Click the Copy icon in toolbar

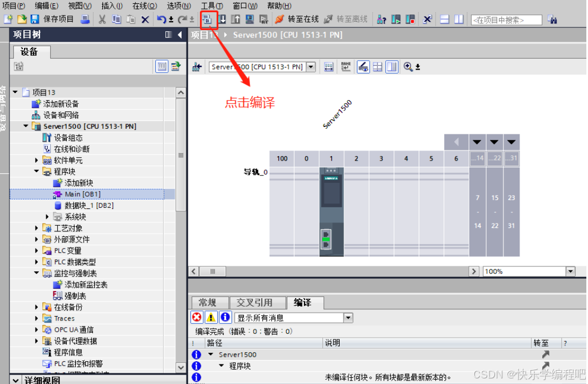[116, 19]
